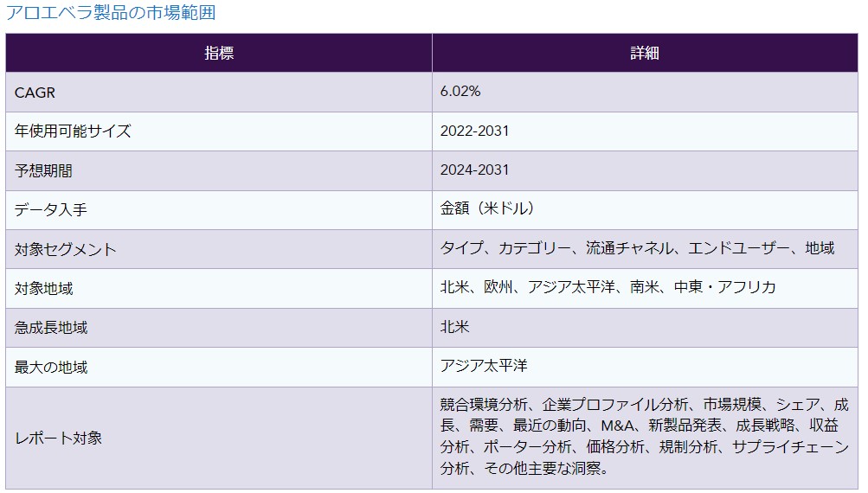Image resolution: width=868 pixels, height=493 pixels.
Task: Click the 北米 value in 急成長地域 row
Action: [454, 326]
